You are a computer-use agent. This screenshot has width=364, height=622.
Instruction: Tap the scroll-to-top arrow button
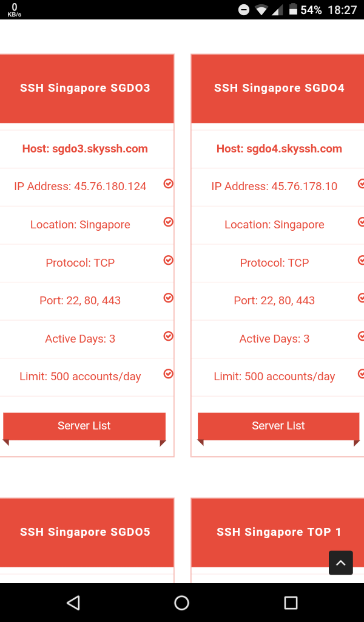(x=340, y=562)
